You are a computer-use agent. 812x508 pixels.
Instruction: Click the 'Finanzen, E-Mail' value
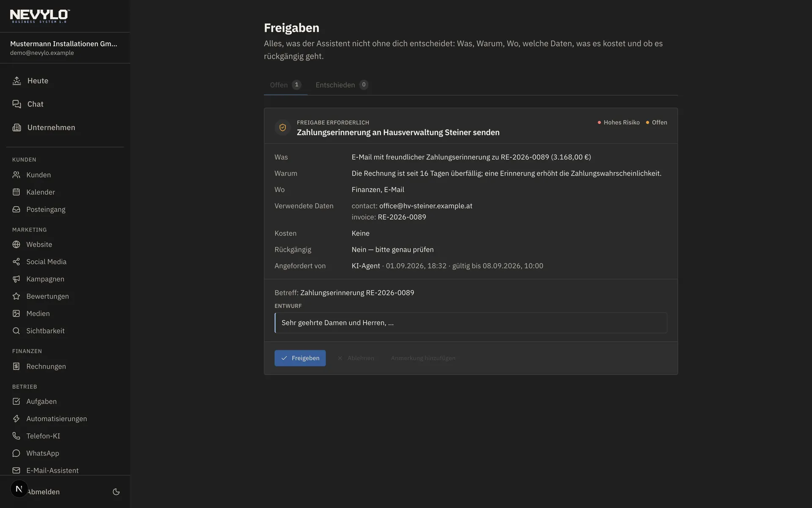point(378,190)
